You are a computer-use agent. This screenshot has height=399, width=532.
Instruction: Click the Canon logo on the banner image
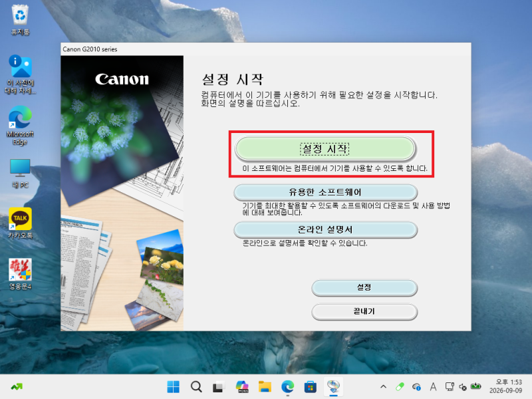point(122,79)
